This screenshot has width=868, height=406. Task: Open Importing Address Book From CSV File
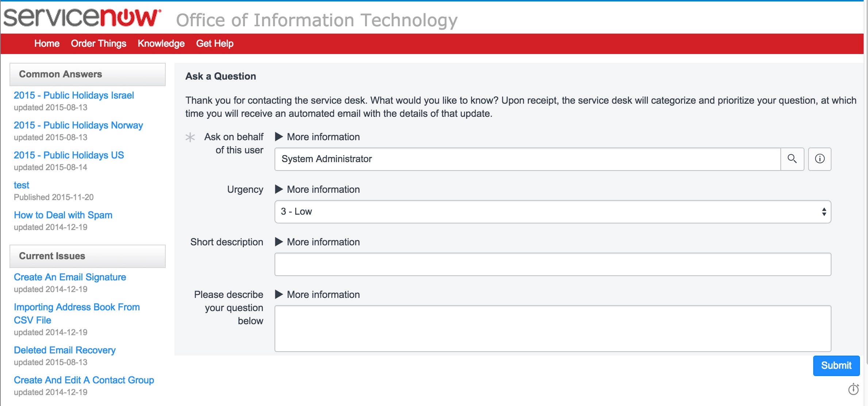coord(77,314)
